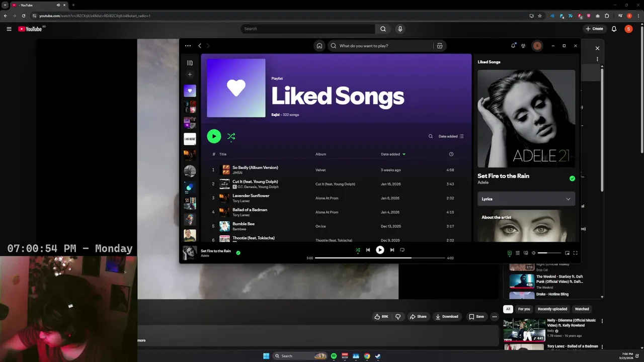Screen dimensions: 644x362
Task: Go to Spotify Home icon
Action: [x=319, y=46]
